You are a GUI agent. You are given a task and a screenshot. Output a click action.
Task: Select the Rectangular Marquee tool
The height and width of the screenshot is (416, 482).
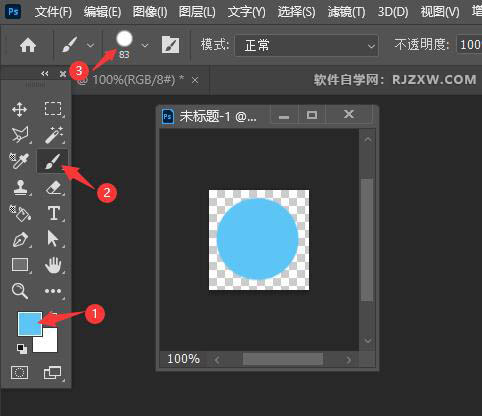click(53, 109)
